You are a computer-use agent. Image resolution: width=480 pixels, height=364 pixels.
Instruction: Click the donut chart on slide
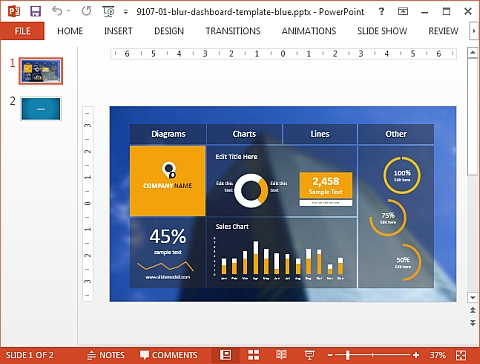point(251,190)
